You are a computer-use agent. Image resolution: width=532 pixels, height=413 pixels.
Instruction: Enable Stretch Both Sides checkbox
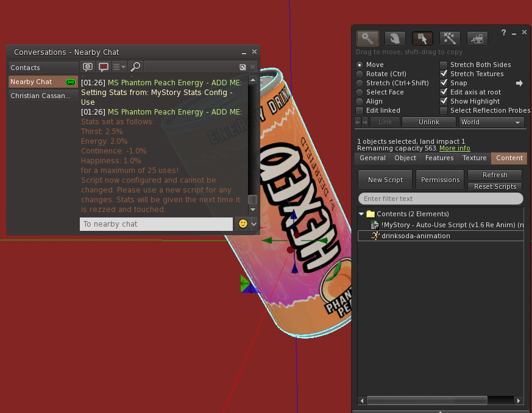(x=444, y=65)
